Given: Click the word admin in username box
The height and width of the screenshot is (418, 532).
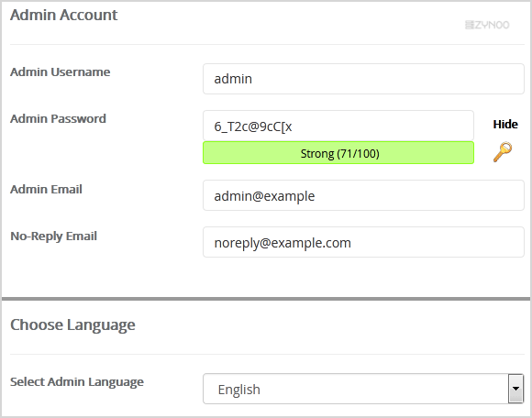Looking at the screenshot, I should pos(233,79).
